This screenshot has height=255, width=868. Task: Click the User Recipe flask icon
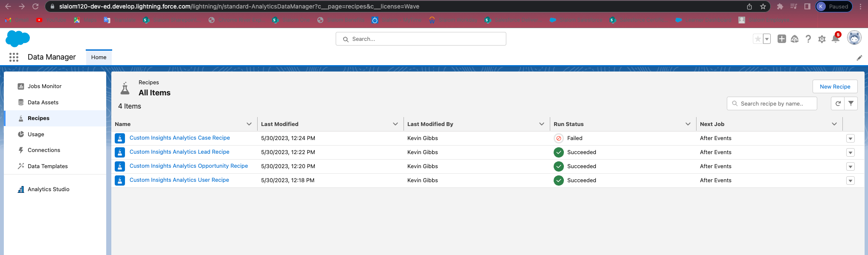pos(120,181)
